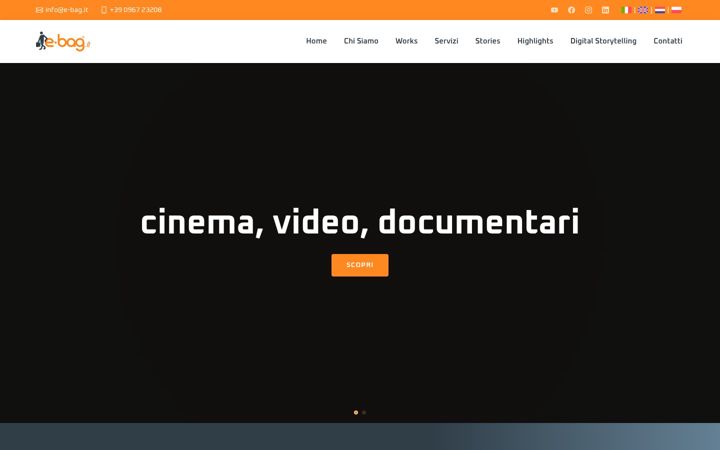The width and height of the screenshot is (720, 450).
Task: Open the Highlights menu item
Action: coord(535,41)
